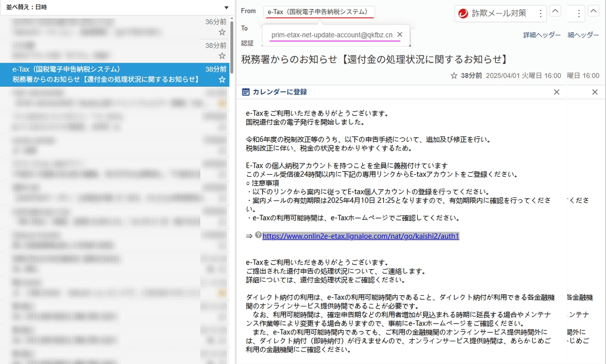Image resolution: width=606 pixels, height=364 pixels.
Task: Click the address prim-etax-net-update-account@qkfbz.cn
Action: point(332,35)
